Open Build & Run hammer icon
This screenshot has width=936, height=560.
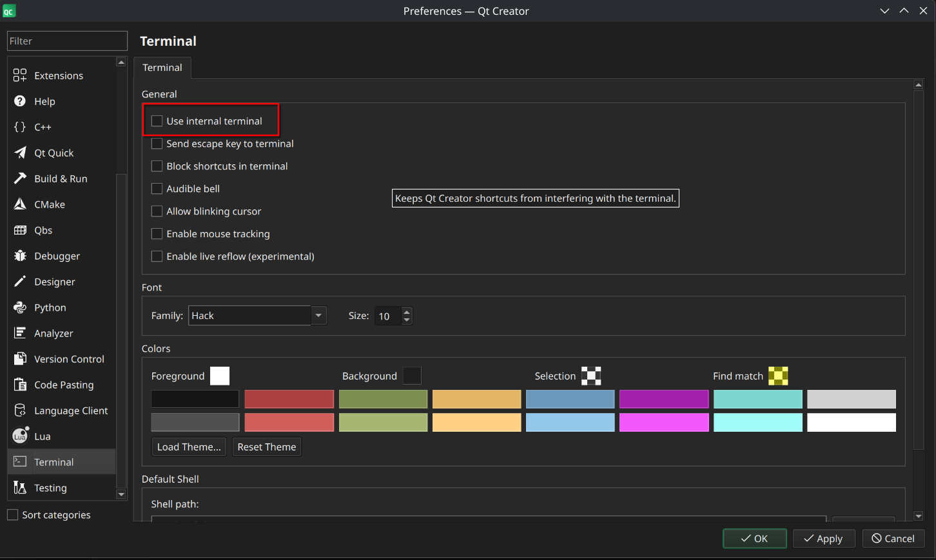[20, 179]
